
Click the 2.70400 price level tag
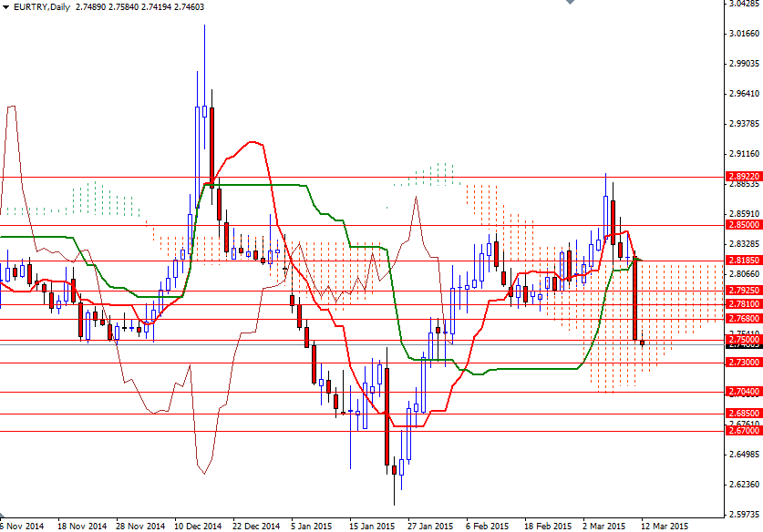(745, 392)
